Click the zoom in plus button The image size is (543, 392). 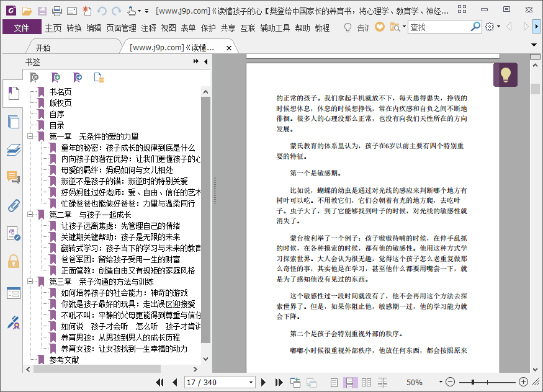[523, 382]
